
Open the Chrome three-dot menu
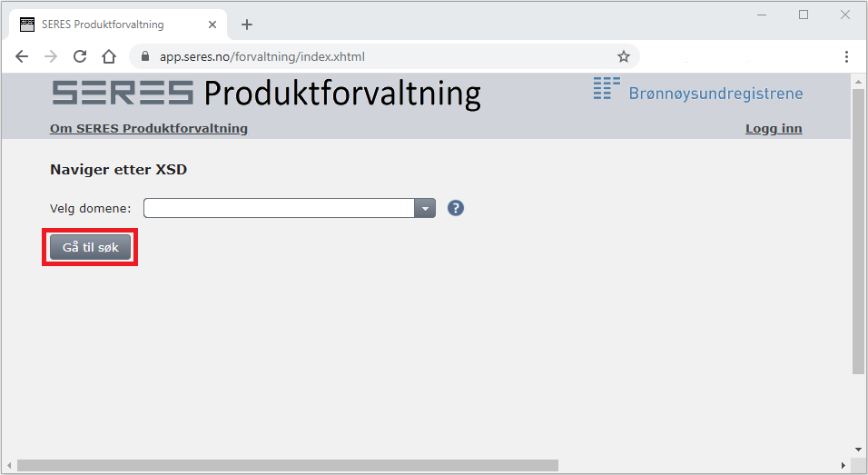click(x=846, y=56)
